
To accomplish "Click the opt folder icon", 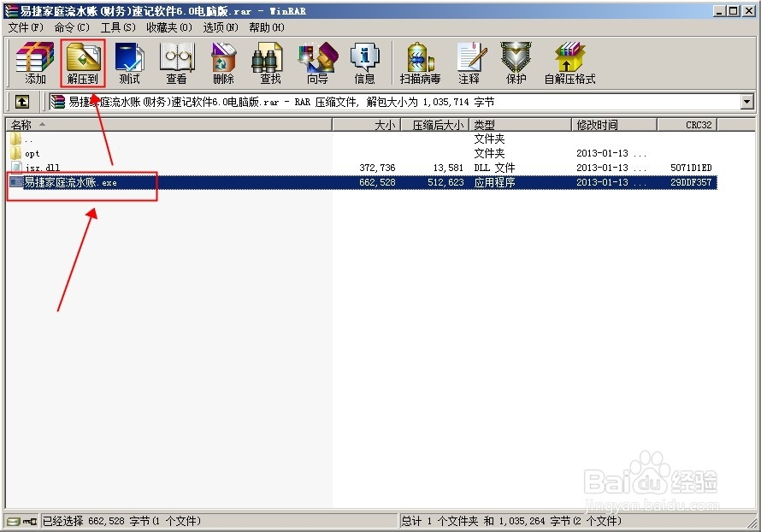I will click(15, 153).
